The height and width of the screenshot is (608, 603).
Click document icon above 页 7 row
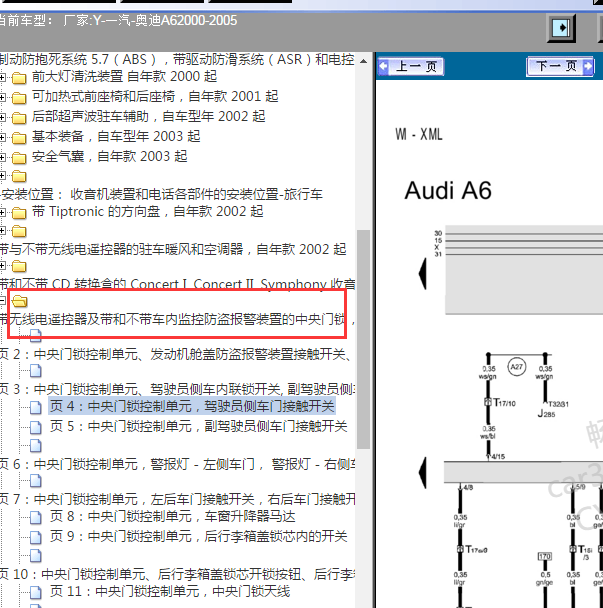tap(36, 481)
